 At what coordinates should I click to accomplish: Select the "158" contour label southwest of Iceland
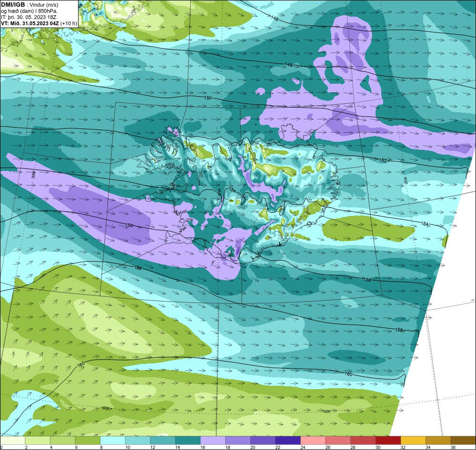138,268
